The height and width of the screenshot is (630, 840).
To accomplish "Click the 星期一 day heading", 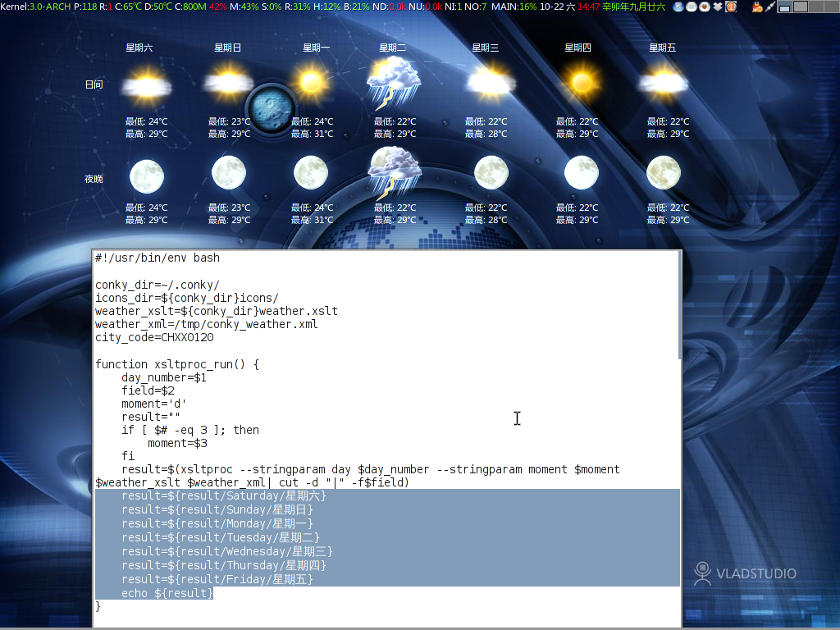I will [x=317, y=48].
